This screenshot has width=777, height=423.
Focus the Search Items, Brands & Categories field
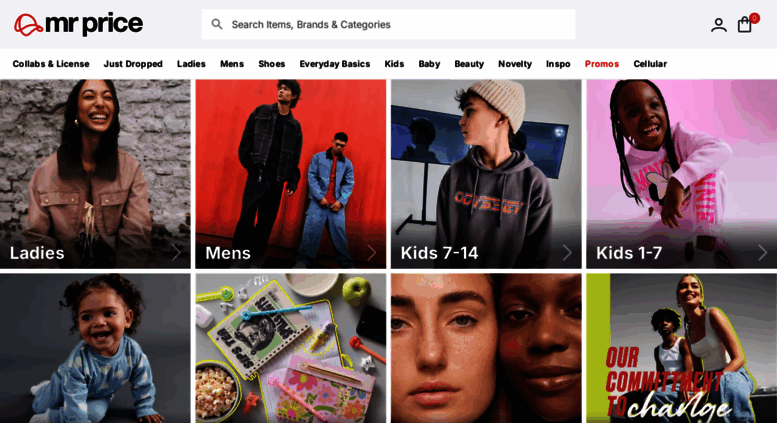pyautogui.click(x=388, y=24)
